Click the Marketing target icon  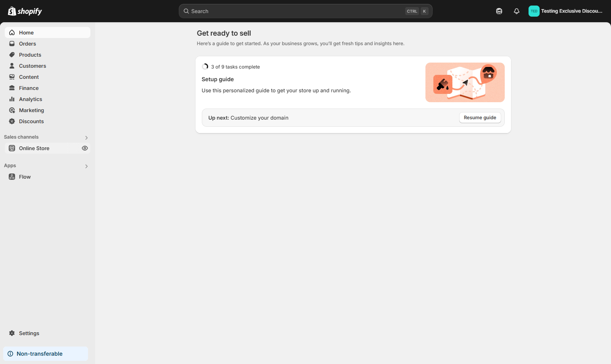(12, 110)
